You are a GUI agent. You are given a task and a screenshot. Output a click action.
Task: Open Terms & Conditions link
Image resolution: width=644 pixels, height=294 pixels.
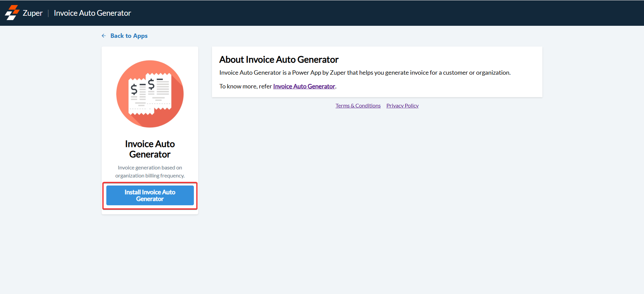tap(358, 106)
